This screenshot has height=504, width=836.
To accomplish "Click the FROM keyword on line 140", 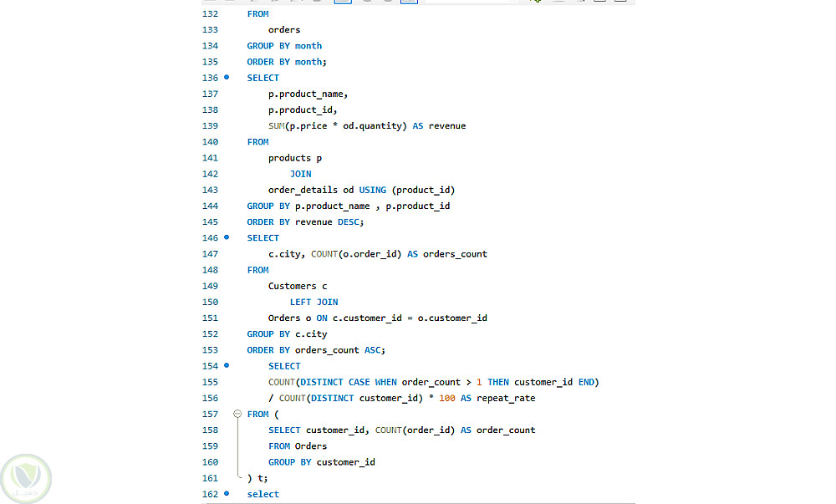I will click(257, 142).
